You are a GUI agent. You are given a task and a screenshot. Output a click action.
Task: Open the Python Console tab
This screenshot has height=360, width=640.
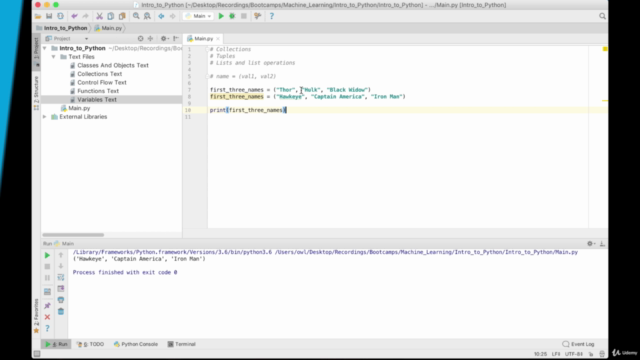136,344
